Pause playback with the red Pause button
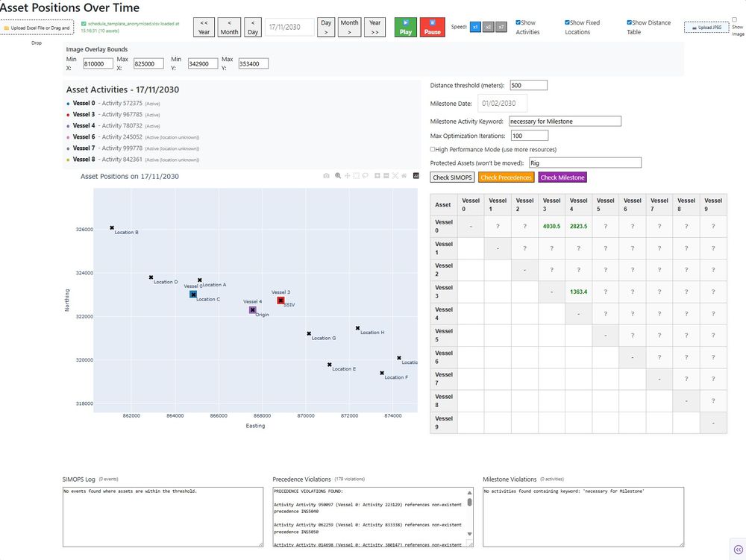Screen dimensions: 746x560 point(433,27)
